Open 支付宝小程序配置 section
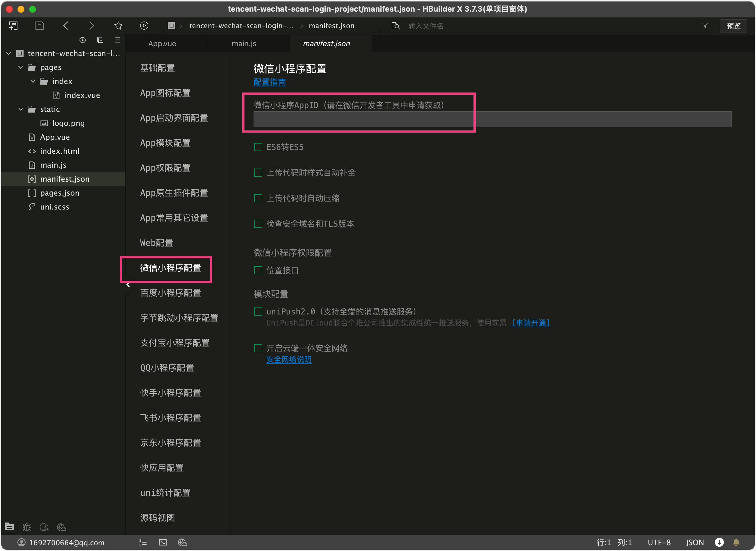The image size is (756, 551). (175, 343)
